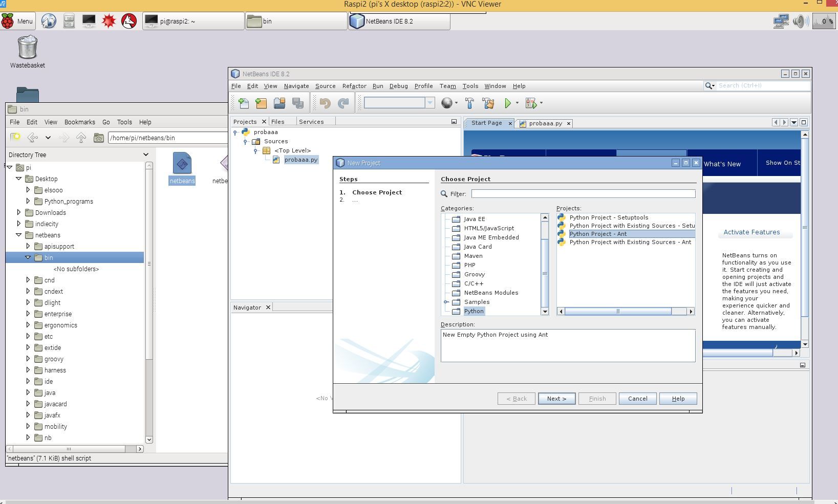Open the Directory Tree side pane dropdown

pos(146,155)
